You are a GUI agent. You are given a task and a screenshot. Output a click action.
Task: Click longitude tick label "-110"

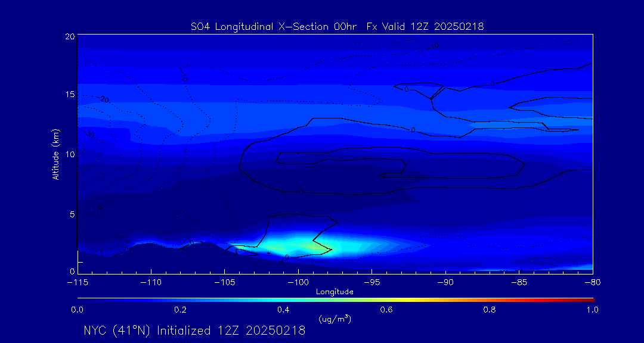[x=151, y=283]
